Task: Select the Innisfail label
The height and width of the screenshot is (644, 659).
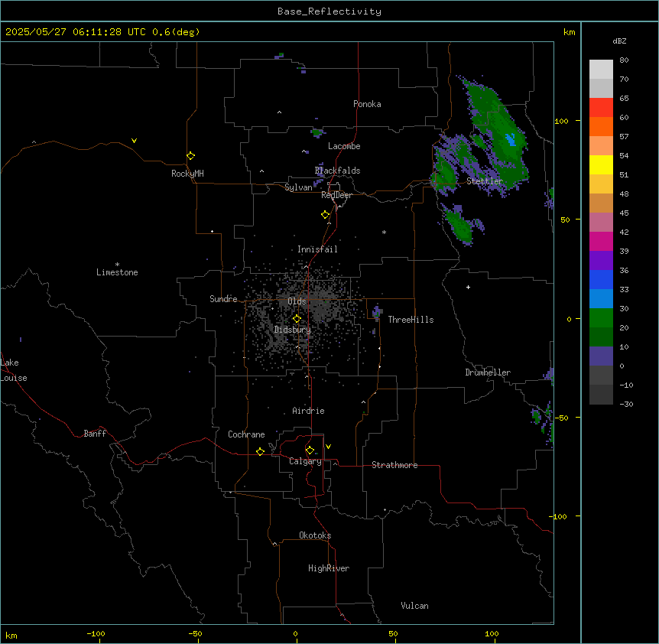Action: click(x=317, y=249)
